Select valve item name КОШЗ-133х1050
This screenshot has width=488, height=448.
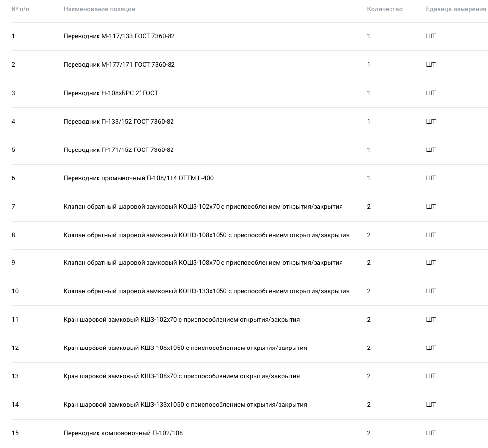tap(207, 291)
